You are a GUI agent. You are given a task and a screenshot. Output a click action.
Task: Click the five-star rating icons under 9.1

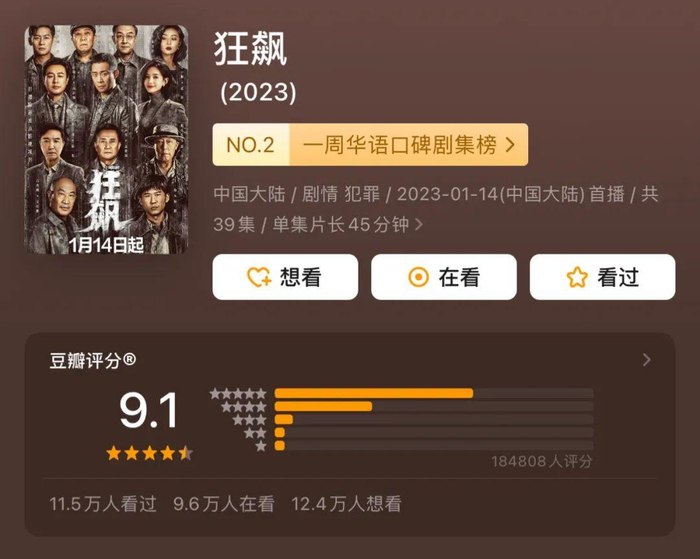coord(149,453)
